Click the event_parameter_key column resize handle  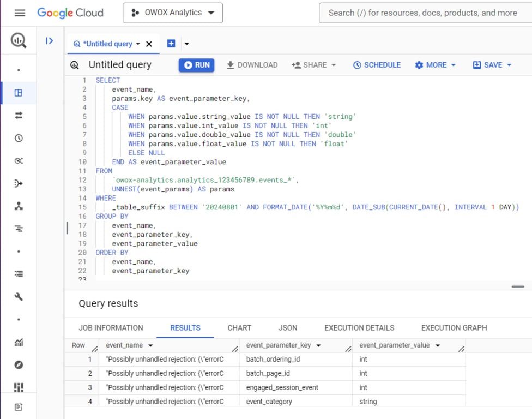(348, 349)
